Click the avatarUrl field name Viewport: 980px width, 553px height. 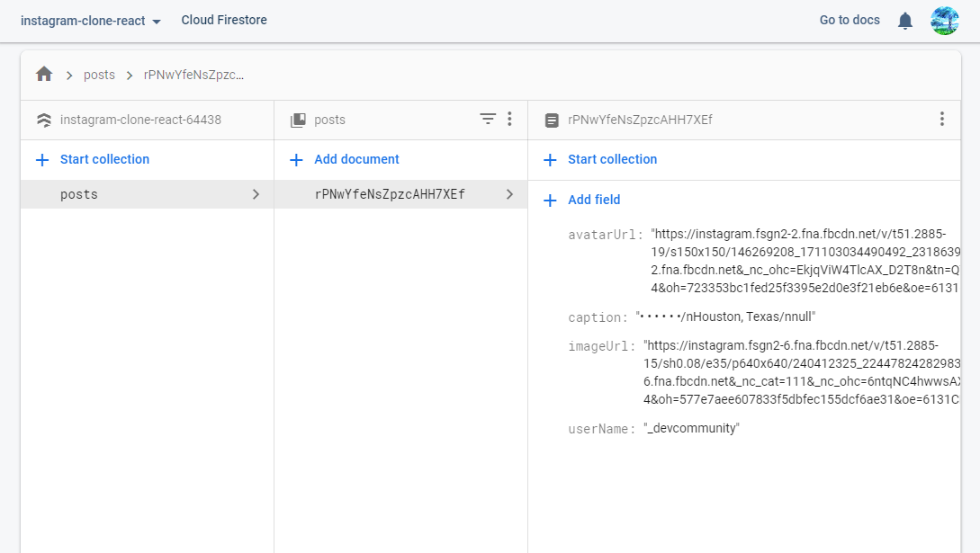click(x=605, y=235)
